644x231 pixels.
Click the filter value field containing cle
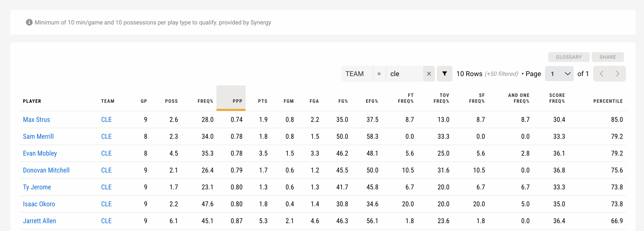click(x=405, y=74)
